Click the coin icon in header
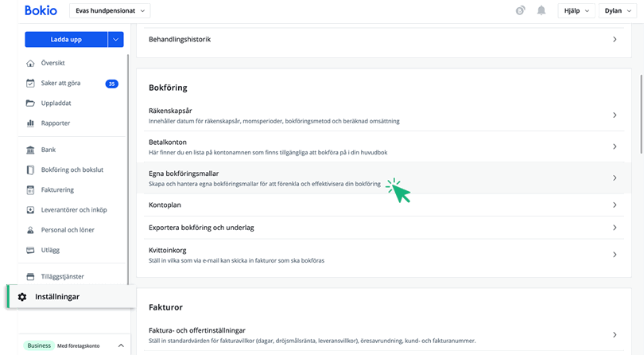The width and height of the screenshot is (644, 355). point(521,10)
